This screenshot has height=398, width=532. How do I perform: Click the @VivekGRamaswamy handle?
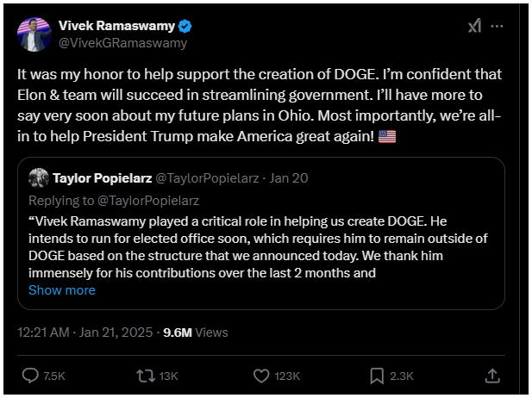click(122, 43)
